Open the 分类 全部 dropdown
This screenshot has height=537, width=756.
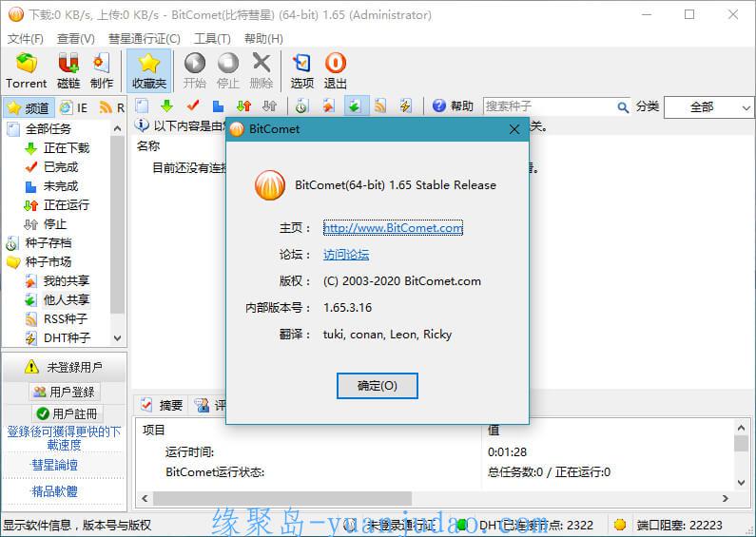point(708,107)
